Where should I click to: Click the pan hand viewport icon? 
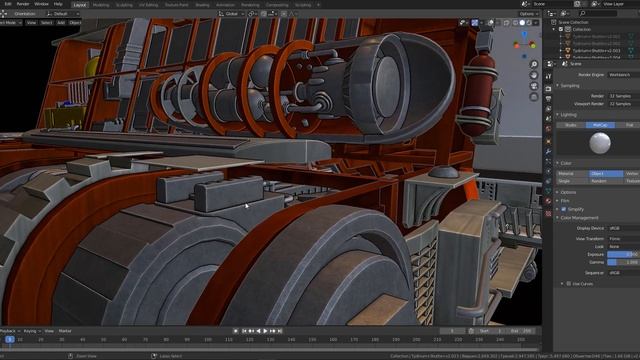[x=534, y=75]
